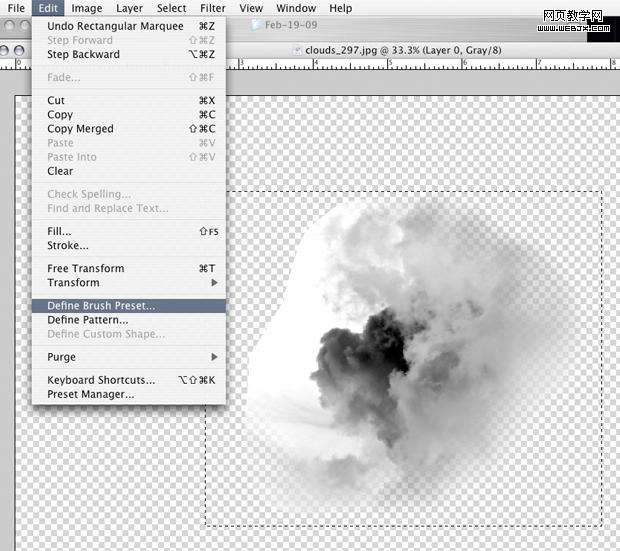This screenshot has width=620, height=551.
Task: Open the Select menu
Action: [171, 8]
